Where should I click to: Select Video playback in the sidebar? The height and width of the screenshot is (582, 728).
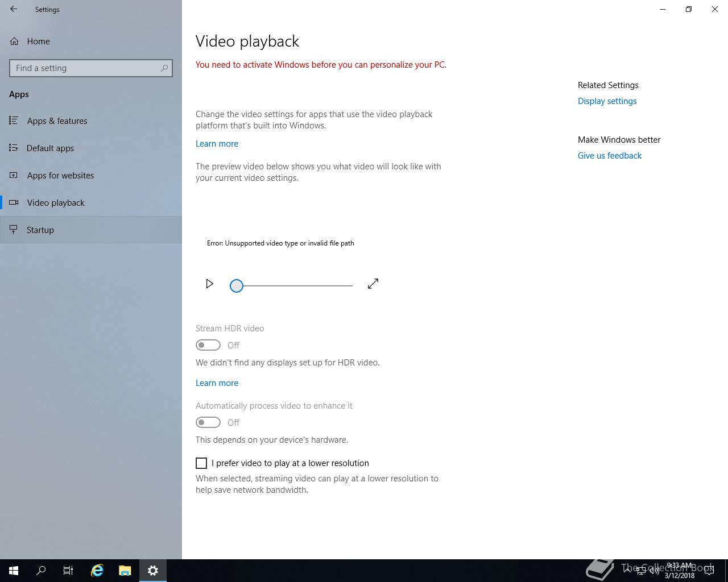91,202
